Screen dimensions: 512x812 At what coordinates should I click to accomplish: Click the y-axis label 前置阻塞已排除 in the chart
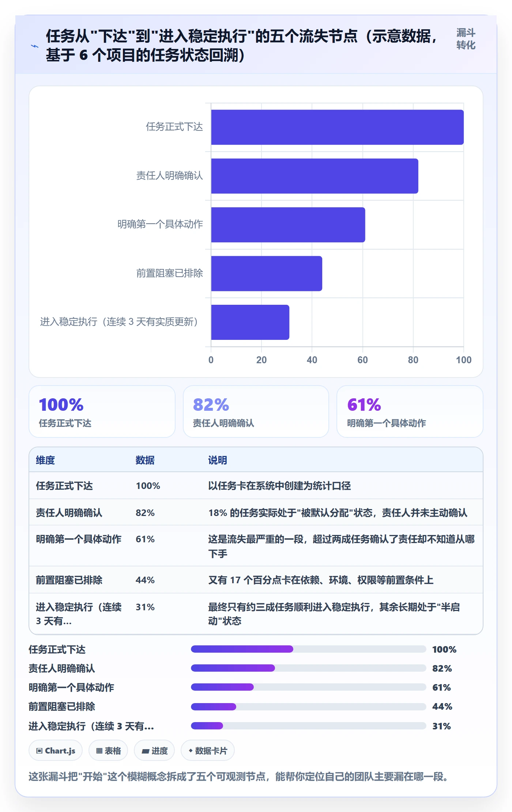pos(169,273)
